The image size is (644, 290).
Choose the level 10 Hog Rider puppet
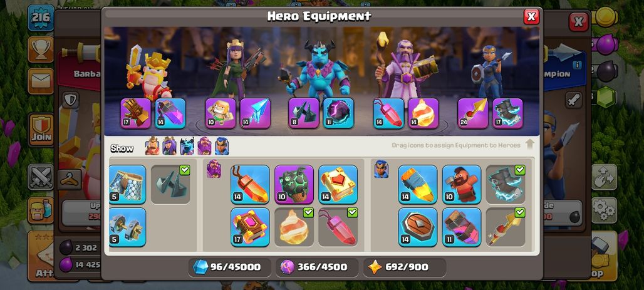462,184
